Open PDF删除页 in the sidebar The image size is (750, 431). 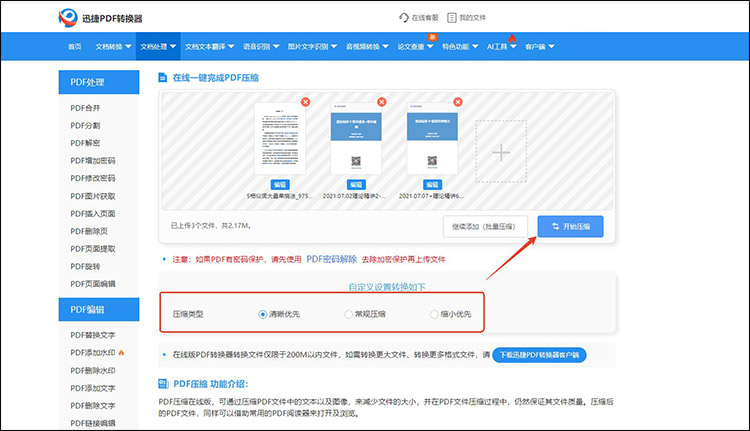click(x=89, y=231)
